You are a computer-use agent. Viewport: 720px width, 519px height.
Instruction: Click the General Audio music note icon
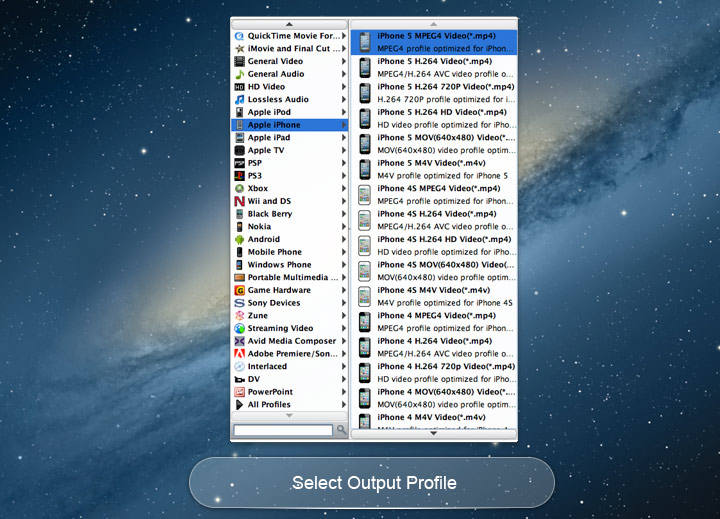click(239, 74)
